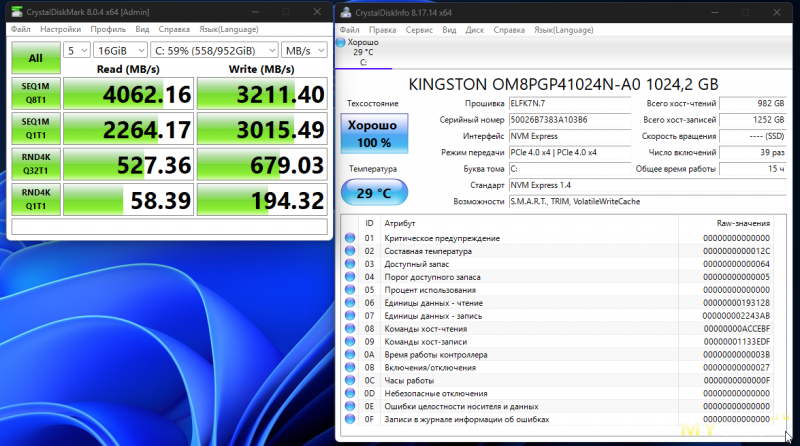Image resolution: width=800 pixels, height=446 pixels.
Task: Open the MB/s unit dropdown
Action: point(304,51)
